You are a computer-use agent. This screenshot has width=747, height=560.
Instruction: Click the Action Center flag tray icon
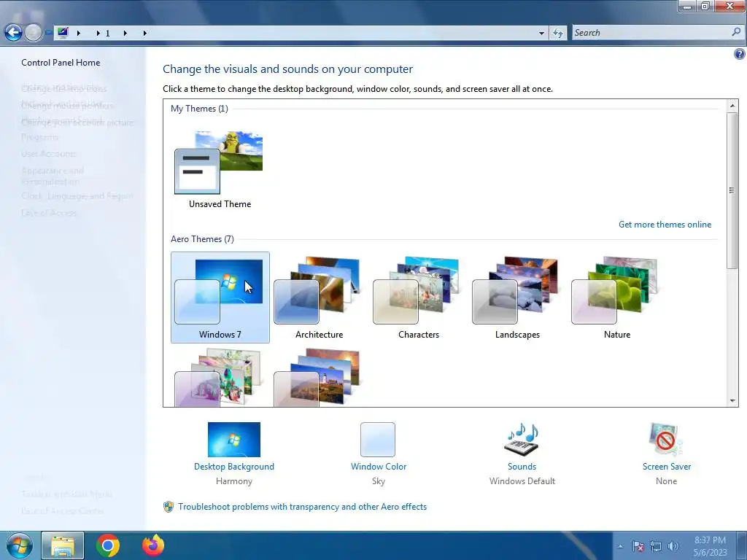click(638, 546)
